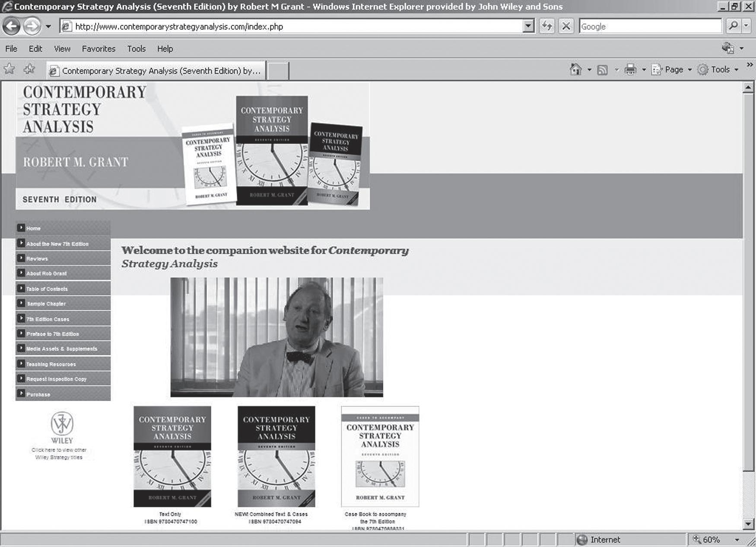Image resolution: width=756 pixels, height=547 pixels.
Task: Click the Print icon
Action: 630,70
